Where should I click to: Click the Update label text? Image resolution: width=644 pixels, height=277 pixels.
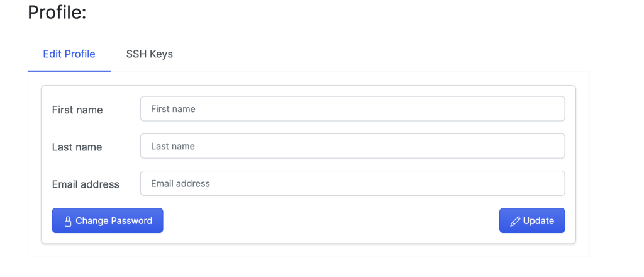538,221
